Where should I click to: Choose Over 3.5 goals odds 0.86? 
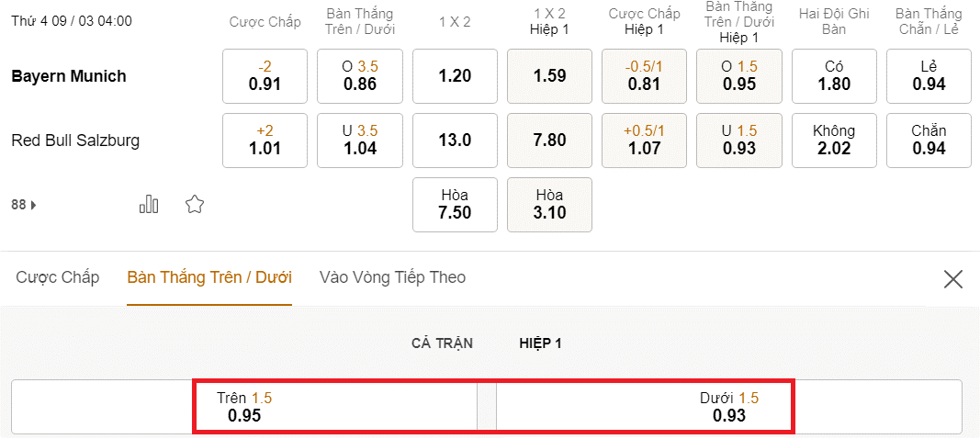(x=360, y=75)
